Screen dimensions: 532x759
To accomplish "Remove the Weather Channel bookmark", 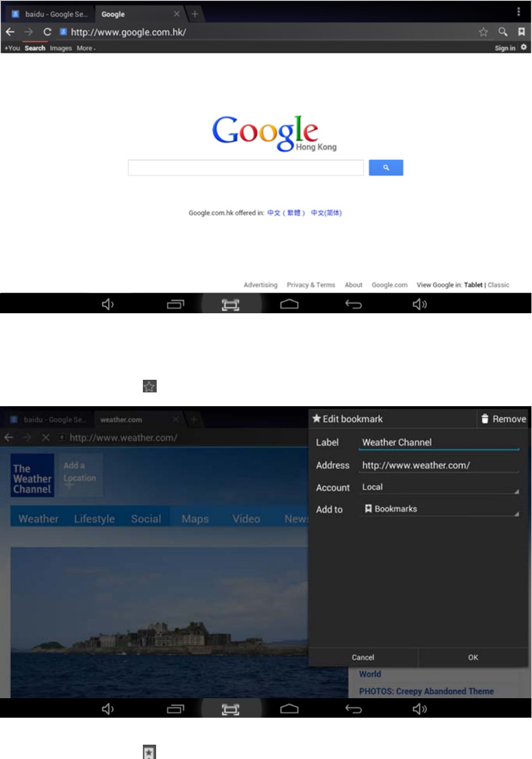I will [x=503, y=419].
